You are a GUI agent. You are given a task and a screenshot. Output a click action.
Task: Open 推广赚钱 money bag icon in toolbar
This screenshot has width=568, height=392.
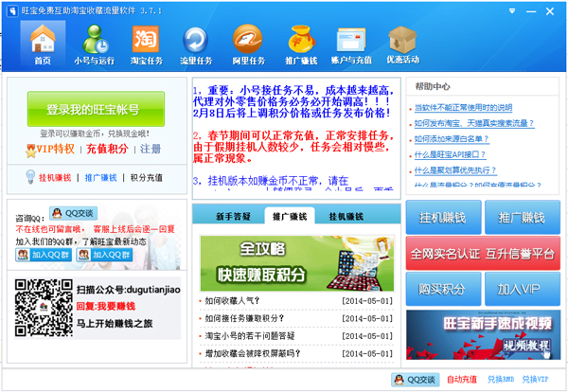300,44
